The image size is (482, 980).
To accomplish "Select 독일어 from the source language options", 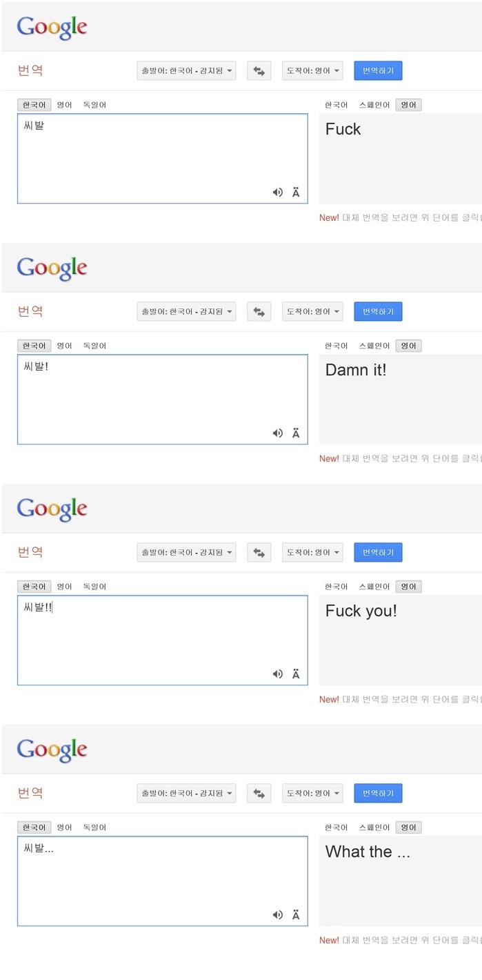I will pos(94,104).
